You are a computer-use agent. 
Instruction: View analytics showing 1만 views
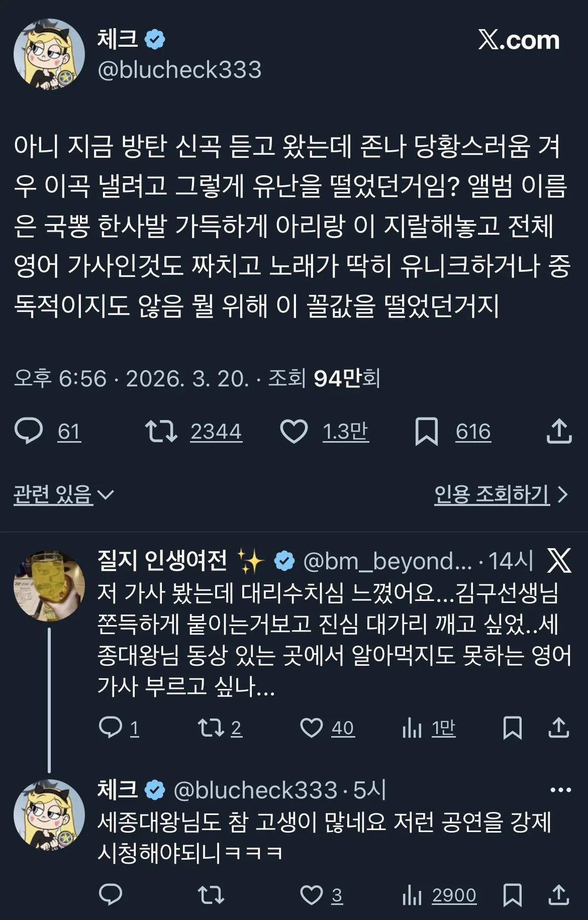pyautogui.click(x=412, y=728)
